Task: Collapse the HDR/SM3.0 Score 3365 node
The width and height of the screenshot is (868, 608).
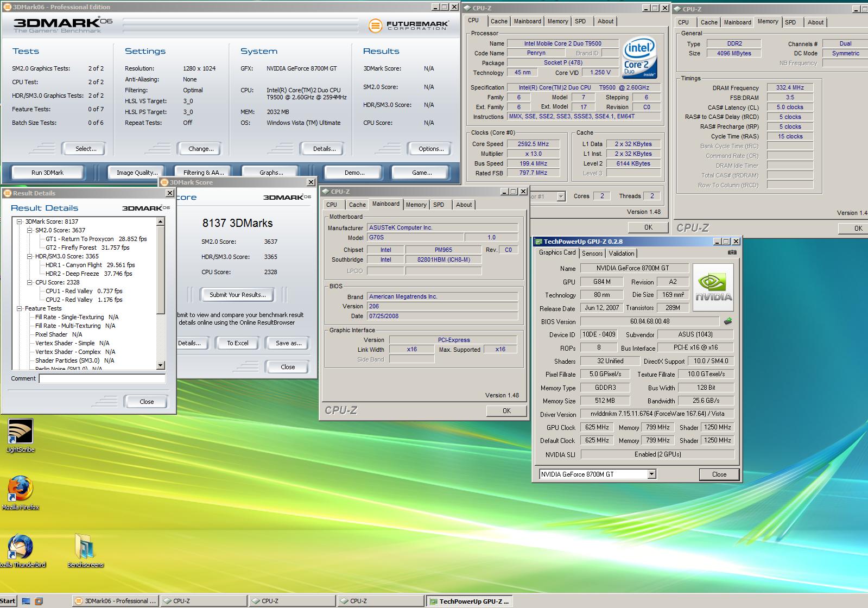Action: pyautogui.click(x=30, y=256)
